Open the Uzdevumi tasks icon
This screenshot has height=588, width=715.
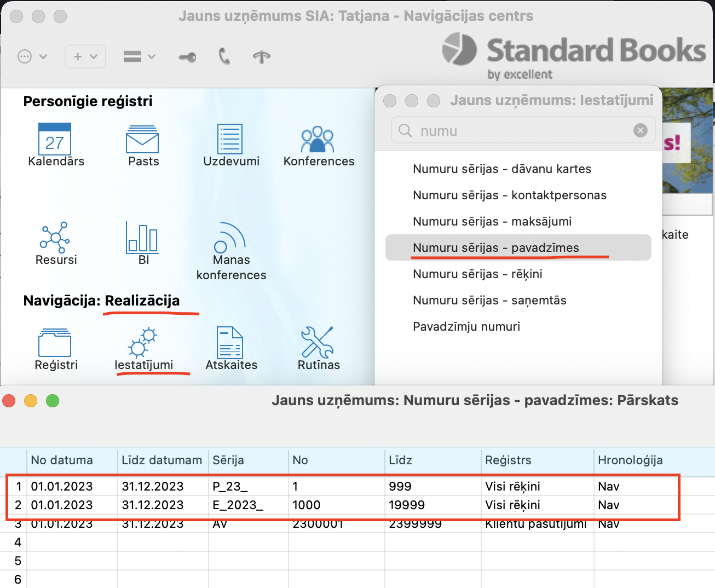pos(230,140)
